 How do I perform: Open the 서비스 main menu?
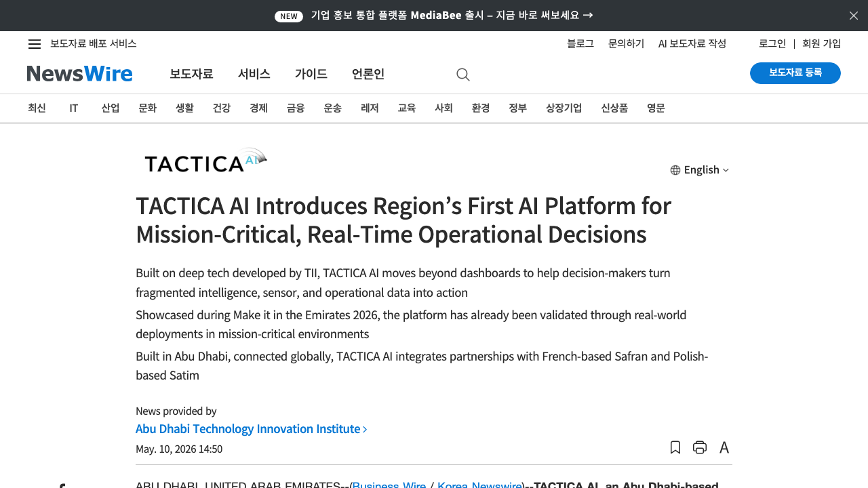254,74
